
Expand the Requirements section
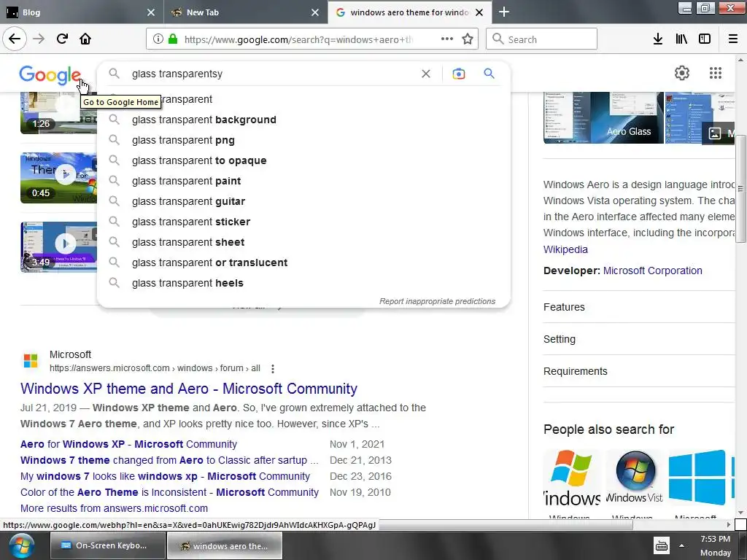coord(639,371)
